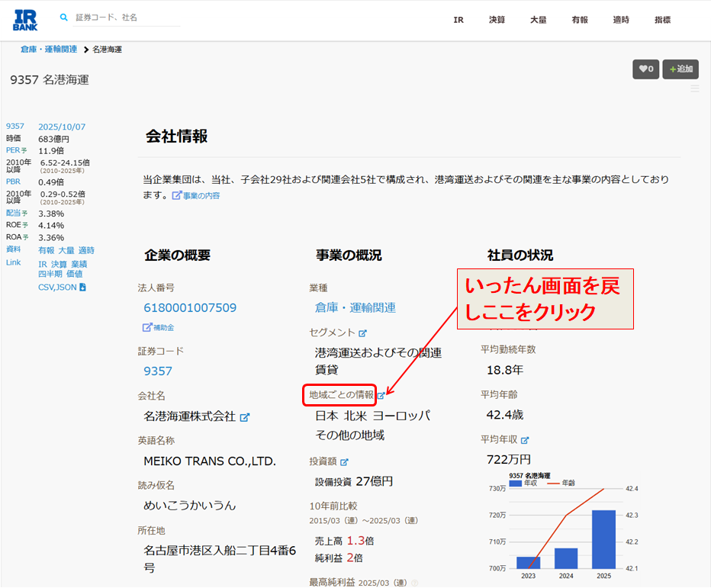Click the 2025 bar in salary chart
This screenshot has height=588, width=711.
tap(603, 539)
